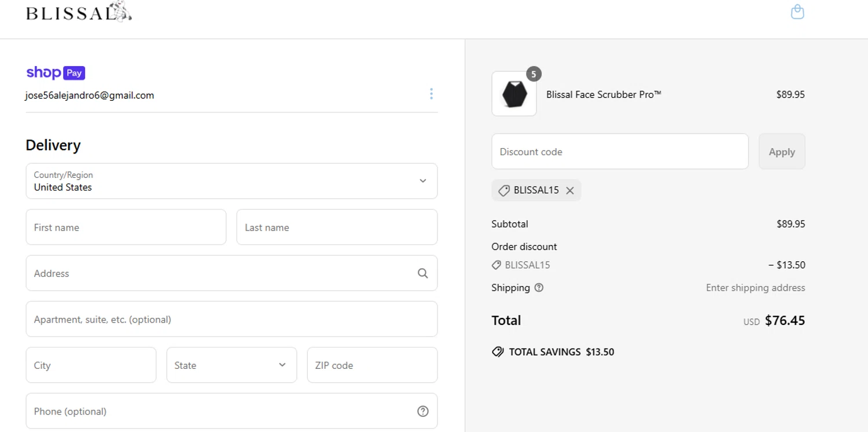Click the Face Scrubber product thumbnail

click(x=514, y=94)
